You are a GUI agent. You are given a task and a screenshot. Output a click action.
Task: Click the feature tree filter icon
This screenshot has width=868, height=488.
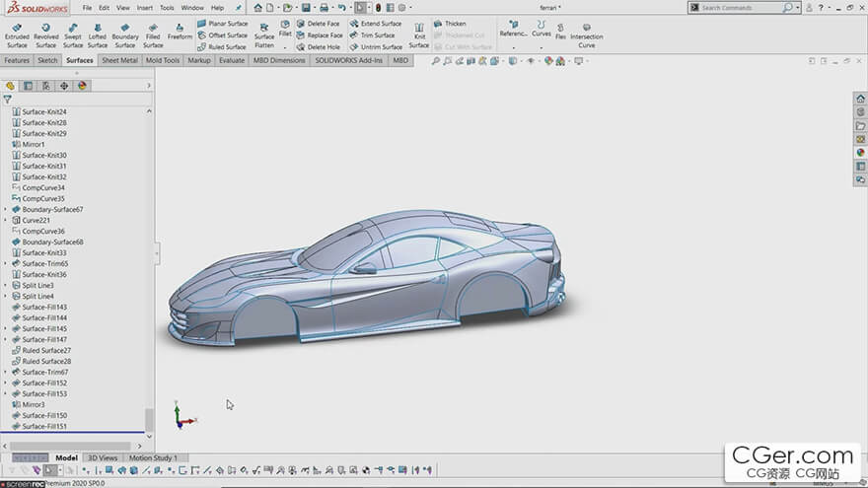click(7, 100)
